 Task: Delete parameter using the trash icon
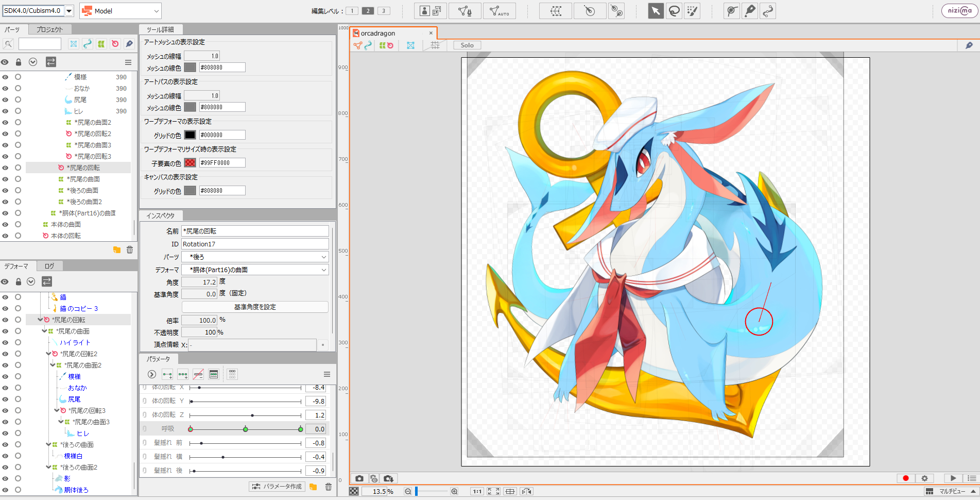pos(329,487)
